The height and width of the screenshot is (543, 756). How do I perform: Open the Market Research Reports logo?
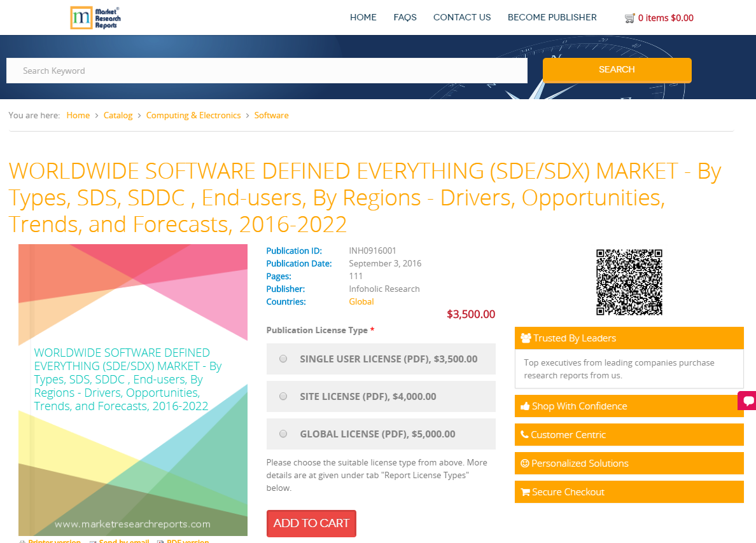95,18
